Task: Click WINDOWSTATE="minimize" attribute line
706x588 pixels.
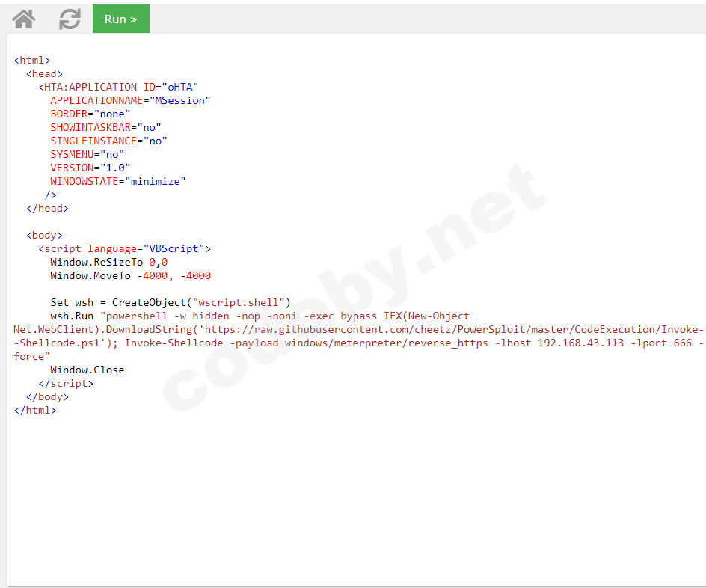Action: click(118, 182)
